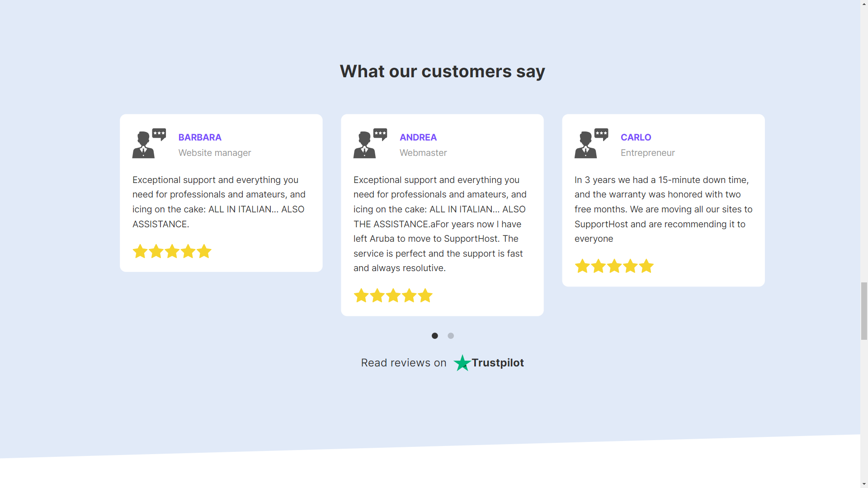Viewport: 868px width, 488px height.
Task: Click Barbara's reviewer avatar icon
Action: (149, 143)
